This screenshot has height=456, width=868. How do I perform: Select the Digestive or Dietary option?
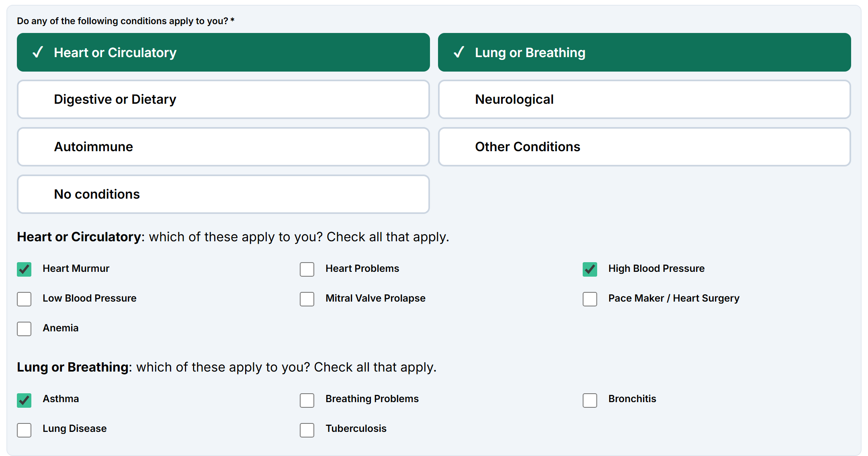click(223, 99)
